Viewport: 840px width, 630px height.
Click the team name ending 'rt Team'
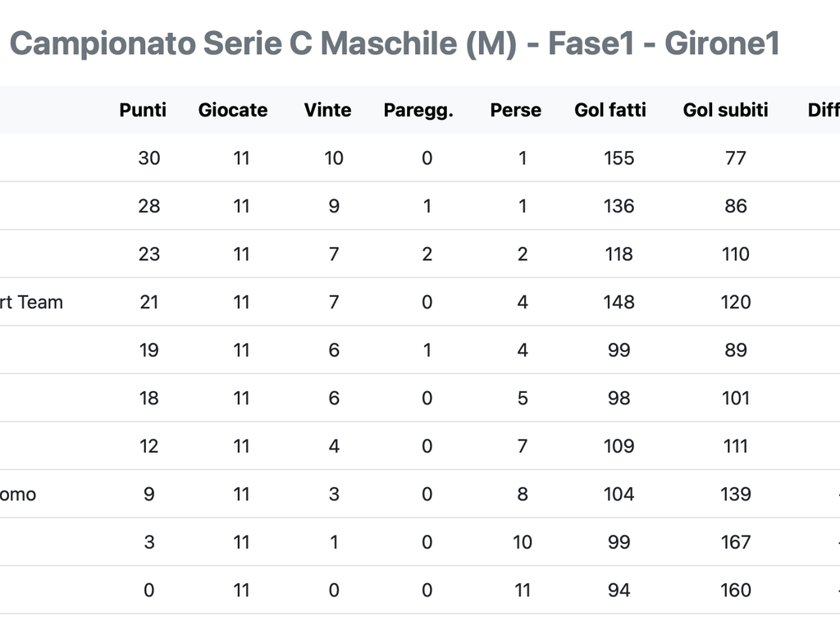click(x=32, y=302)
